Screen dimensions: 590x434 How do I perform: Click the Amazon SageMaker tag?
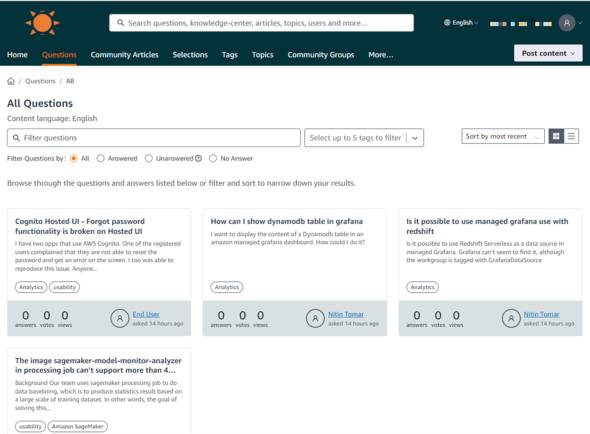[78, 426]
